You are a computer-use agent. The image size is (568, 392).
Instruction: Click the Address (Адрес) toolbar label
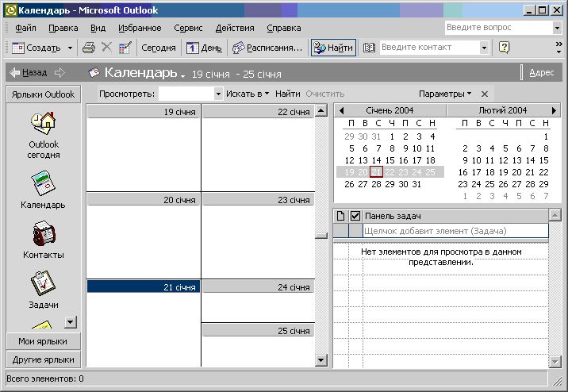click(x=542, y=72)
